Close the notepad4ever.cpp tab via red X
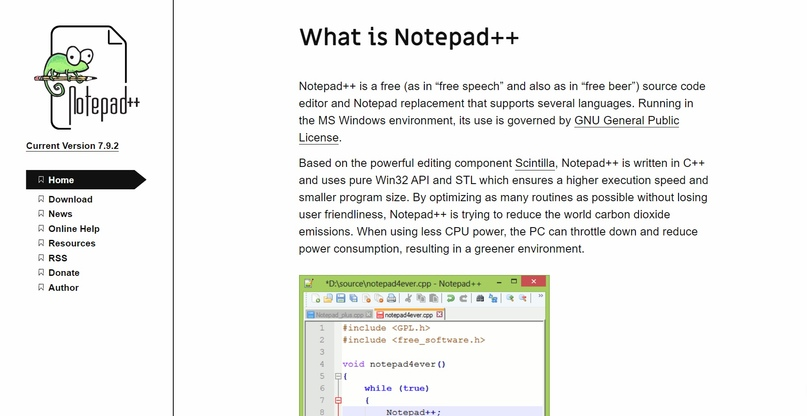Viewport: 807px width, 416px height. [440, 315]
